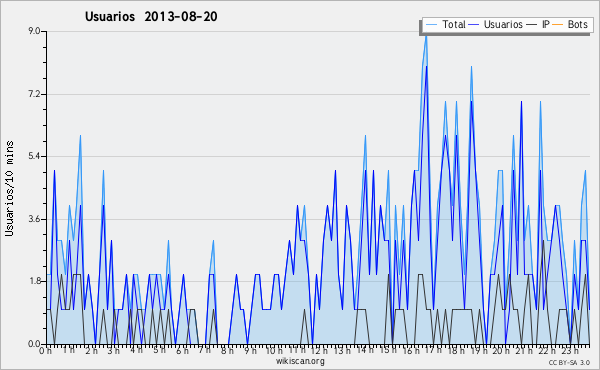The image size is (600, 370).
Task: Click the '20 h' x-axis label
Action: tap(501, 350)
